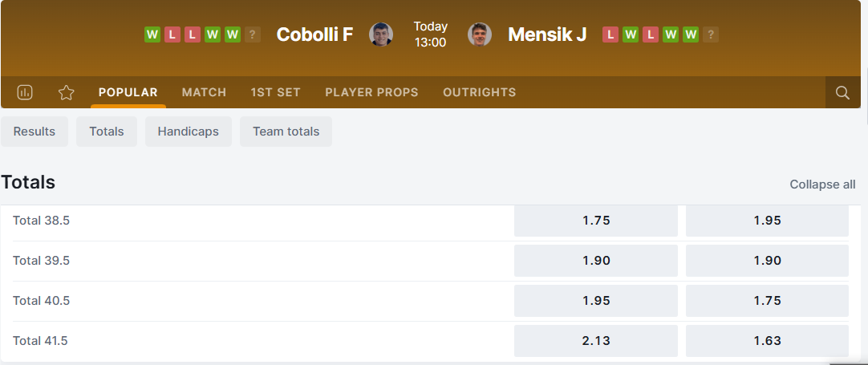The width and height of the screenshot is (868, 365).
Task: Pick 1.75 odds for Total 38.5
Action: (596, 221)
